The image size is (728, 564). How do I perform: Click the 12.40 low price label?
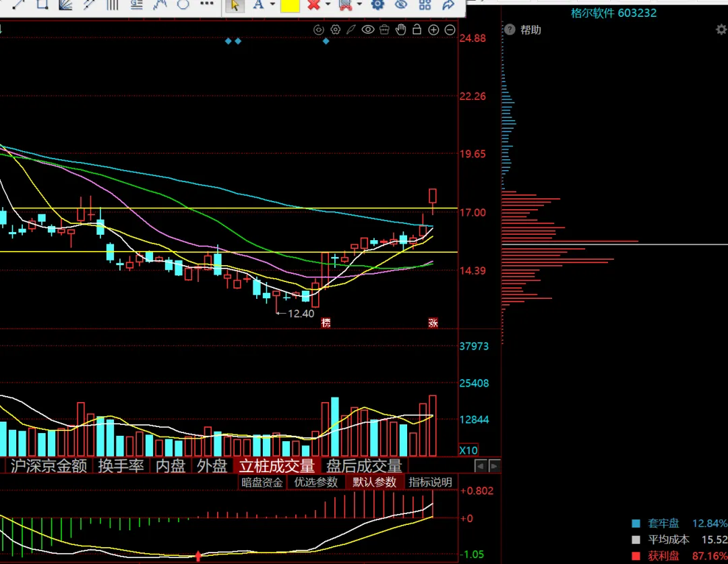pyautogui.click(x=301, y=314)
